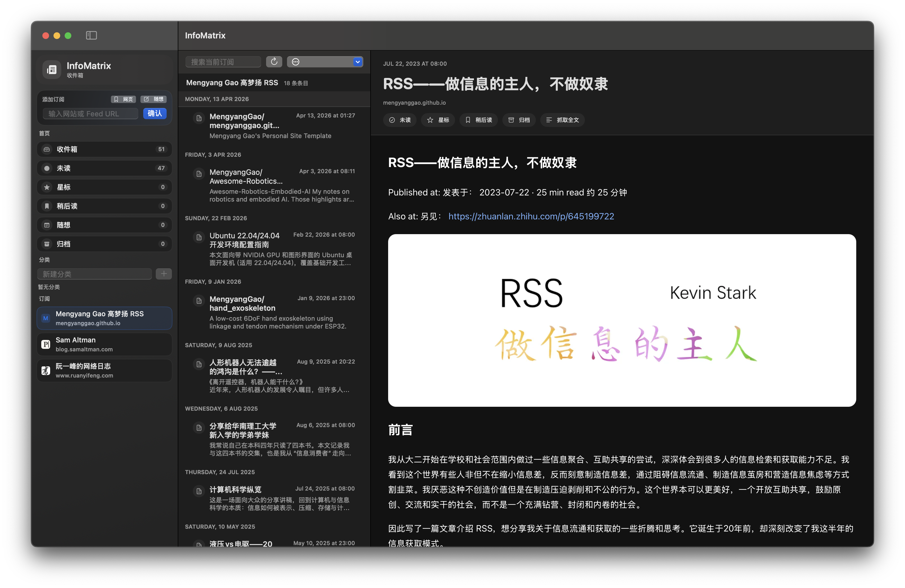The height and width of the screenshot is (588, 905).
Task: Star the open article with 星标 button
Action: point(438,120)
